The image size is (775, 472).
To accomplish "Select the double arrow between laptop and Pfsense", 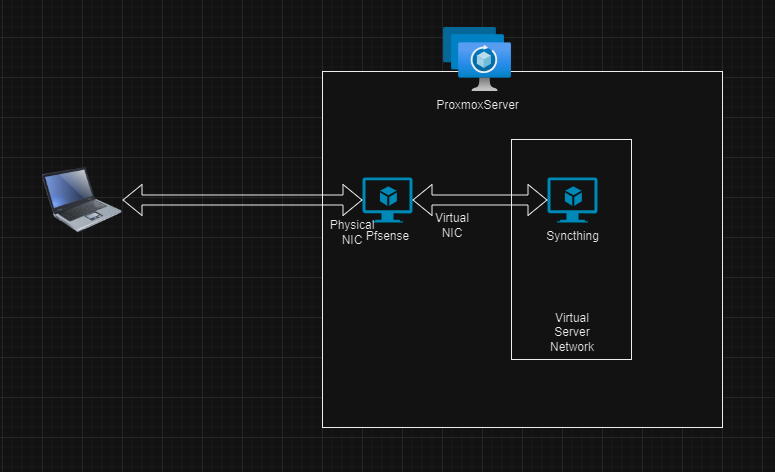I will click(x=242, y=200).
